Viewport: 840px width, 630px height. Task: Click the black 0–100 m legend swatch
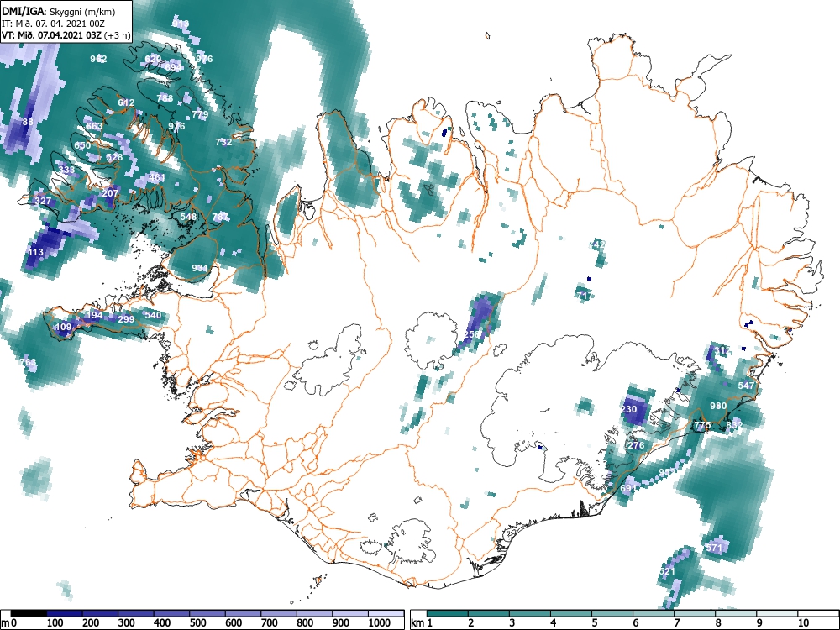29,613
